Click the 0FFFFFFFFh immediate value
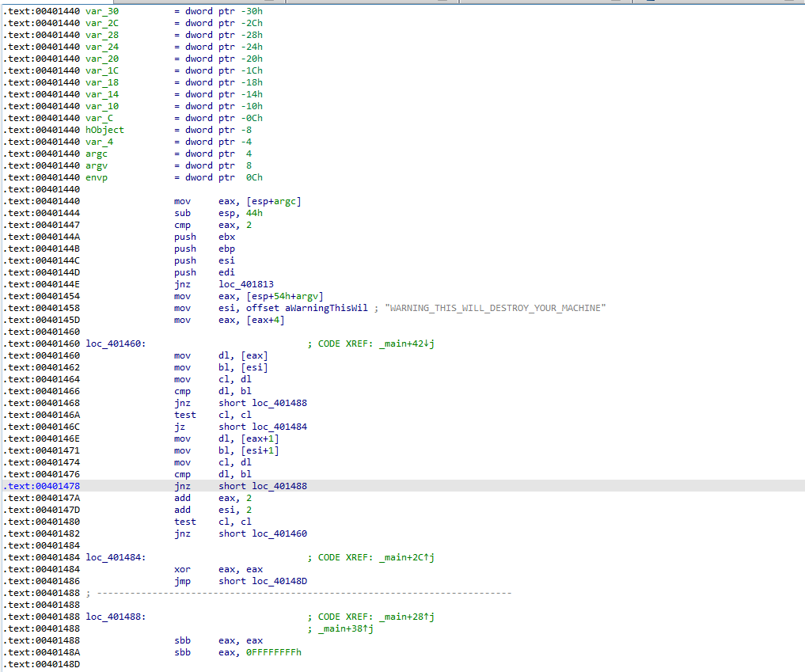The height and width of the screenshot is (672, 805). [274, 652]
